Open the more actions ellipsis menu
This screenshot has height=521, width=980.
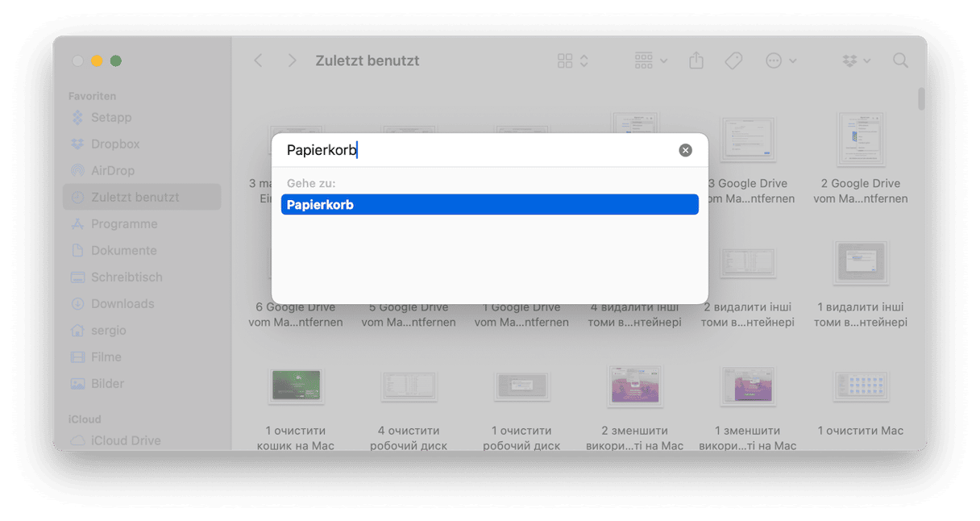[780, 61]
